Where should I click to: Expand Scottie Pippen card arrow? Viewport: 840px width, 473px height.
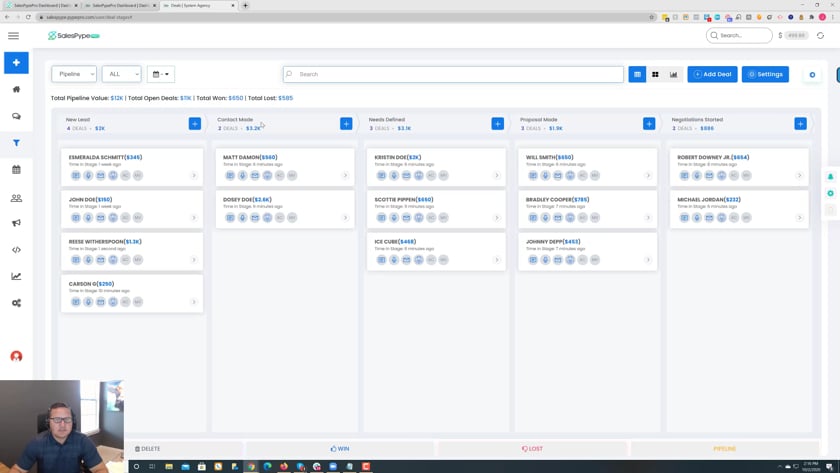497,217
